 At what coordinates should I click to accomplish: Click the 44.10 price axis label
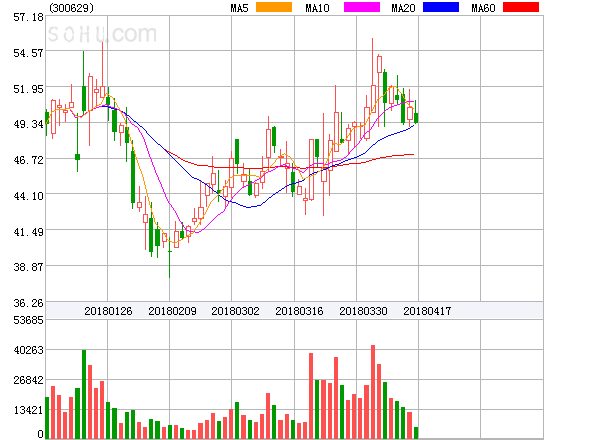tap(28, 196)
